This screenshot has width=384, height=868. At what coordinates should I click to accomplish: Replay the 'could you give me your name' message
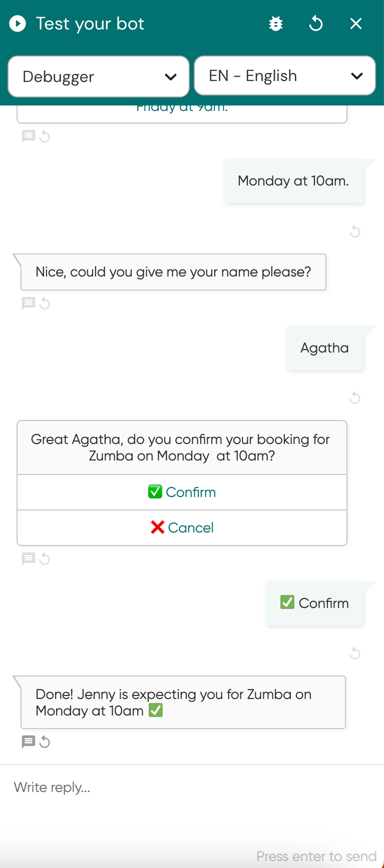(45, 303)
